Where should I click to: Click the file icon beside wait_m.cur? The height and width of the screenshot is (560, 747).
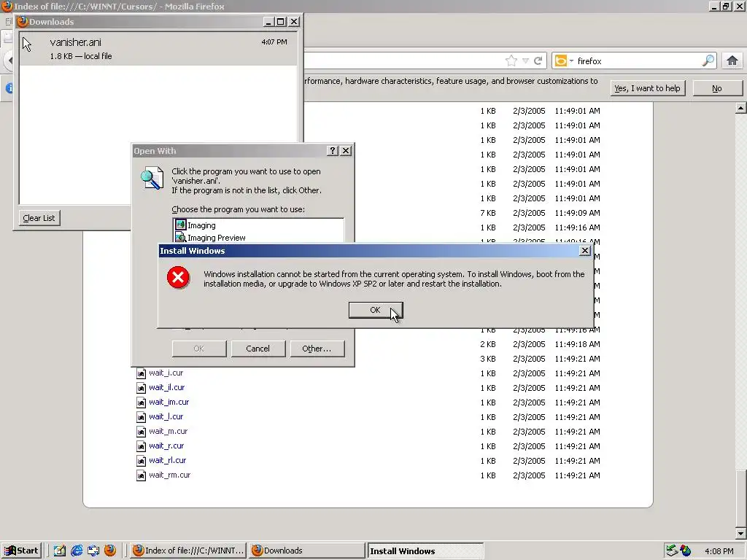pyautogui.click(x=141, y=432)
